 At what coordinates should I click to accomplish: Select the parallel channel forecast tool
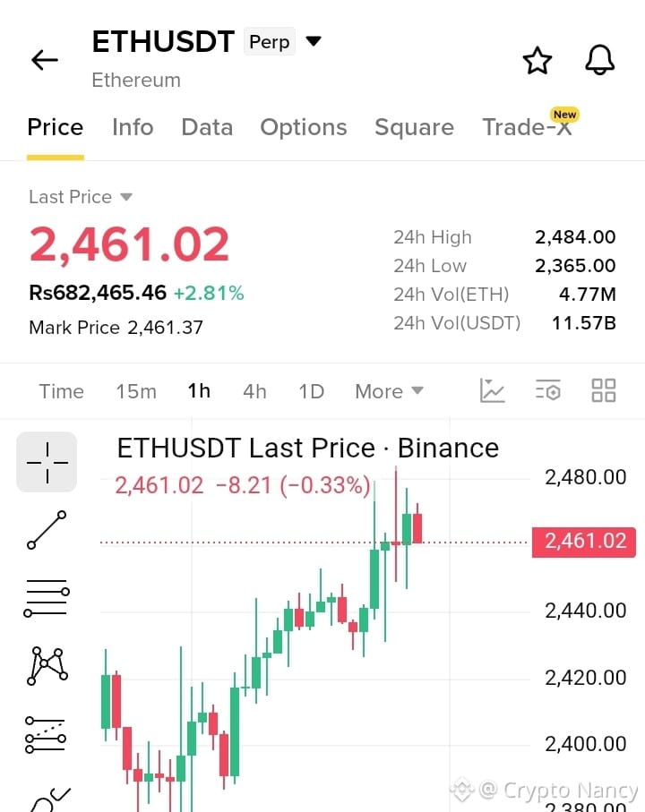point(46,735)
